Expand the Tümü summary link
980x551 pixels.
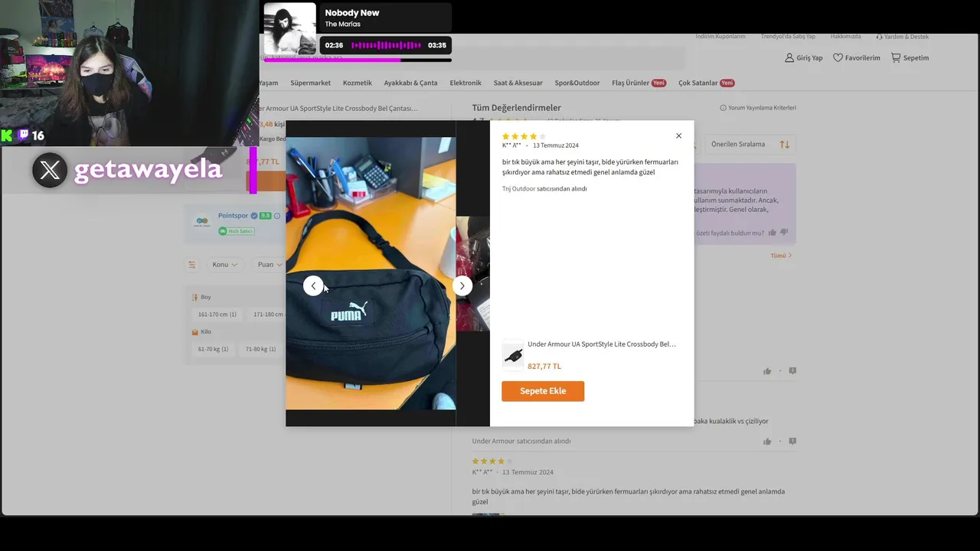tap(781, 256)
